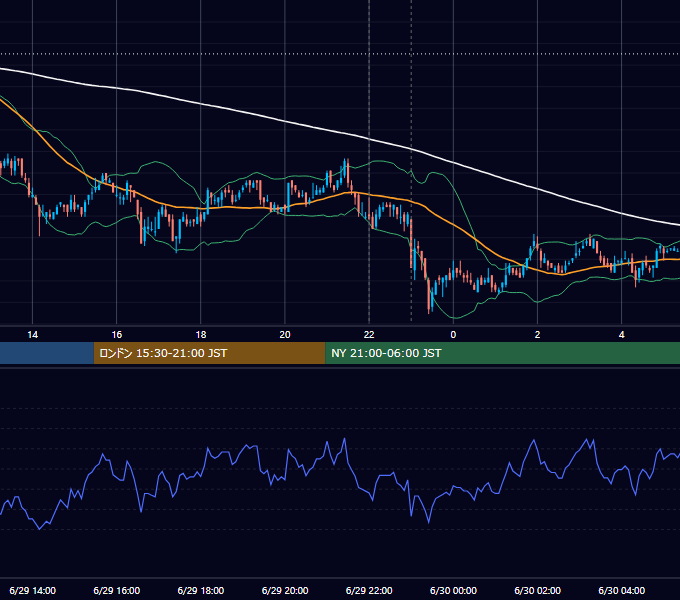Image resolution: width=680 pixels, height=600 pixels.
Task: Click the 6/29 16:00 date label
Action: (x=117, y=590)
